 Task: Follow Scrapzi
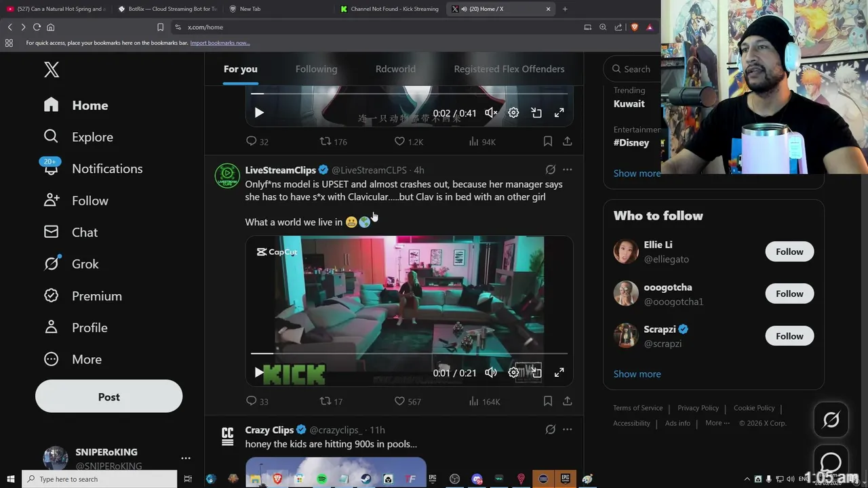click(x=789, y=336)
